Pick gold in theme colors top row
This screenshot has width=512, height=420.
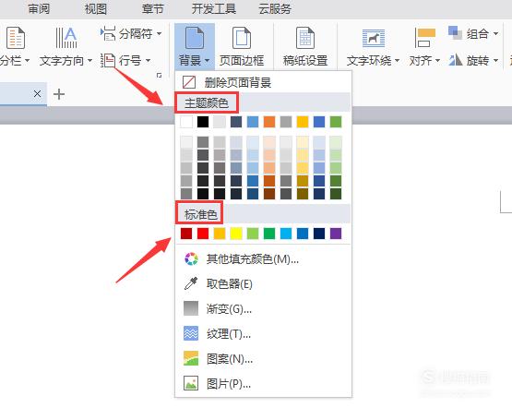(303, 122)
